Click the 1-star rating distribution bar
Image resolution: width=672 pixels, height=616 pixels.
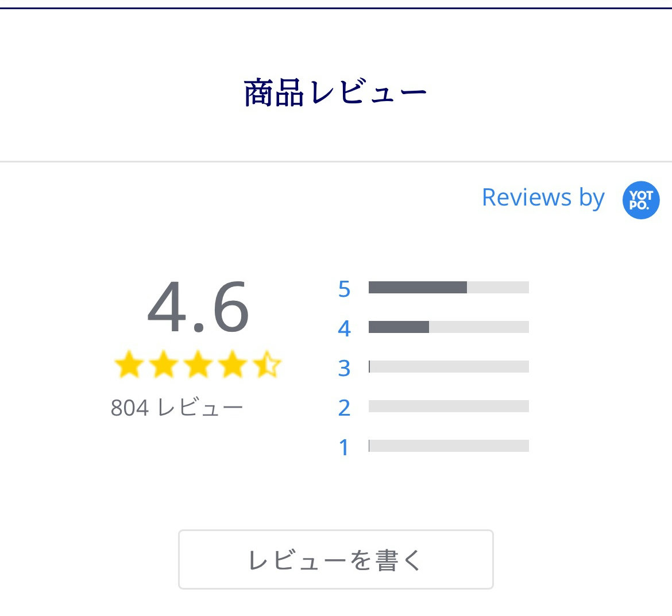pos(449,445)
